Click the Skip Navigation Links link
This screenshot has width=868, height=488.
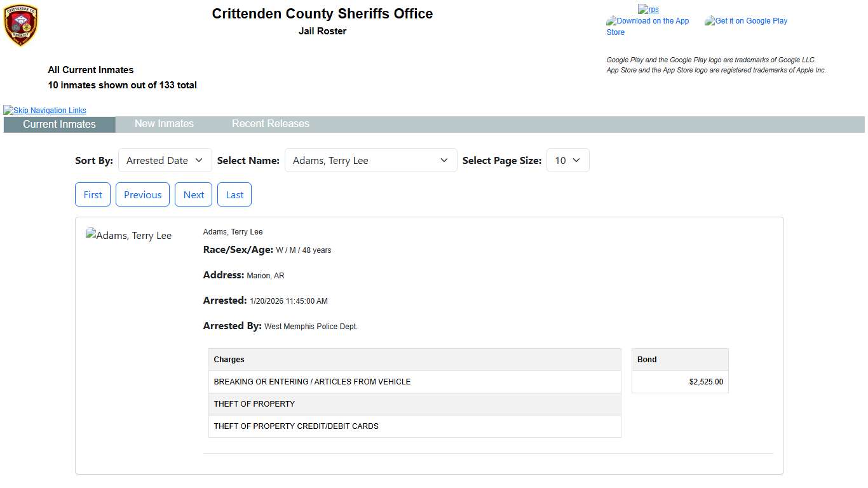45,111
